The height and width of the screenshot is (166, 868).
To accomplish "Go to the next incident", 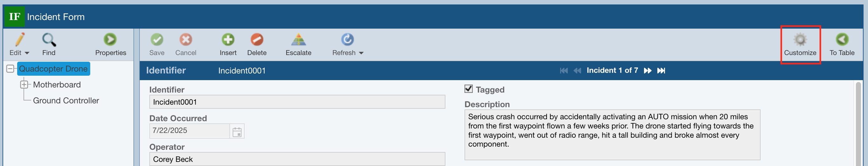I will tap(647, 71).
